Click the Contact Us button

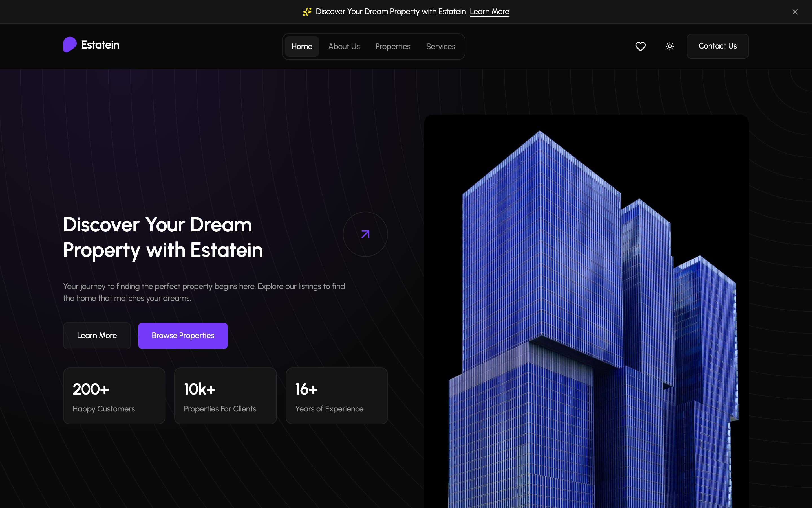click(717, 46)
